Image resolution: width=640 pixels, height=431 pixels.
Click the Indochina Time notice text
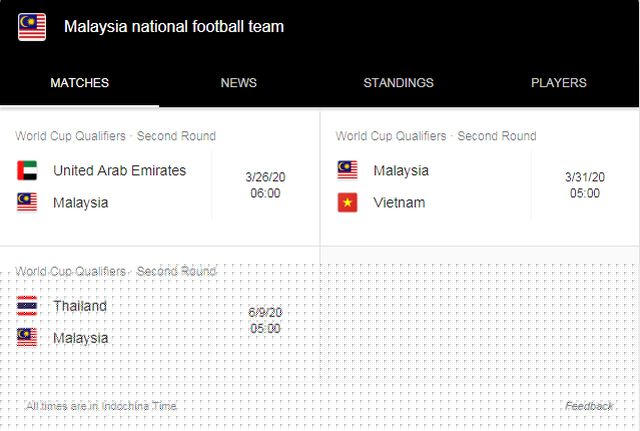[102, 406]
